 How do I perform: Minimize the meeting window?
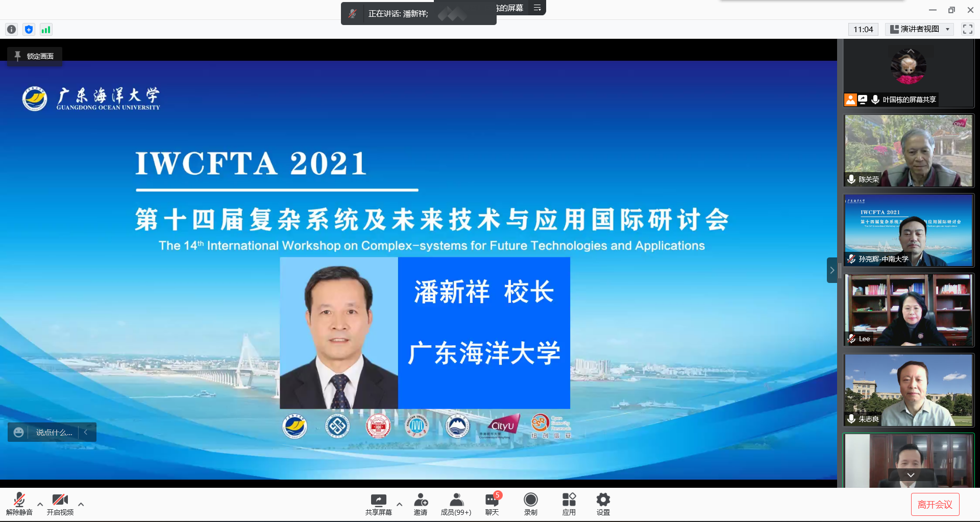(933, 10)
